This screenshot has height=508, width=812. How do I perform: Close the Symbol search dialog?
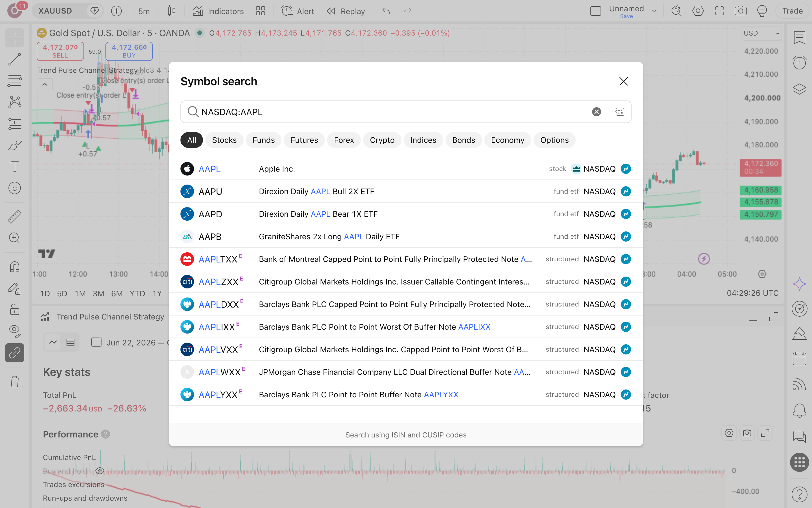tap(623, 81)
